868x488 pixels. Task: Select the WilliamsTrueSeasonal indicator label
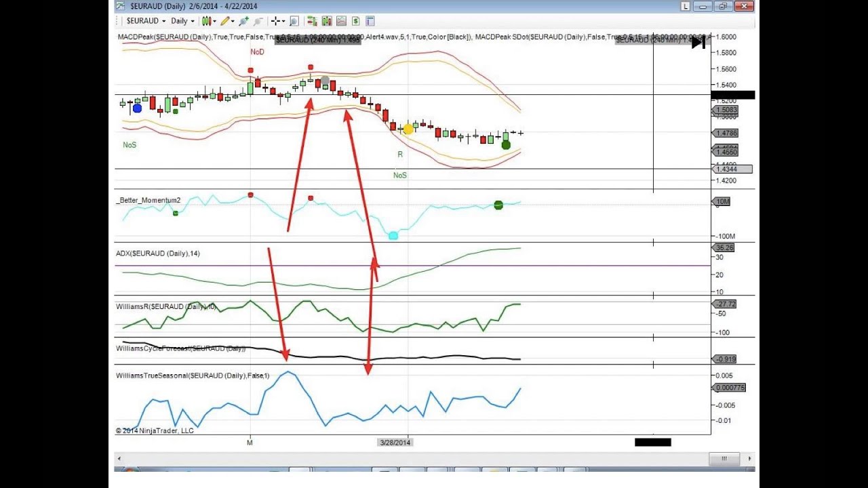pyautogui.click(x=193, y=375)
